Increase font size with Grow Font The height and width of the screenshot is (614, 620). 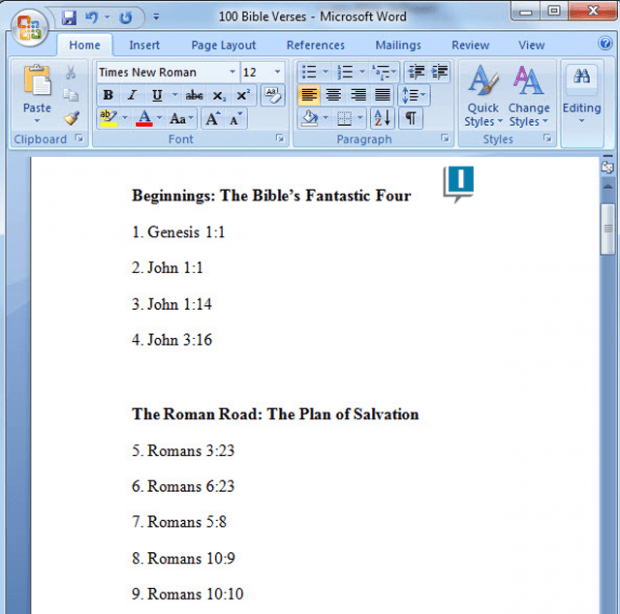[212, 118]
